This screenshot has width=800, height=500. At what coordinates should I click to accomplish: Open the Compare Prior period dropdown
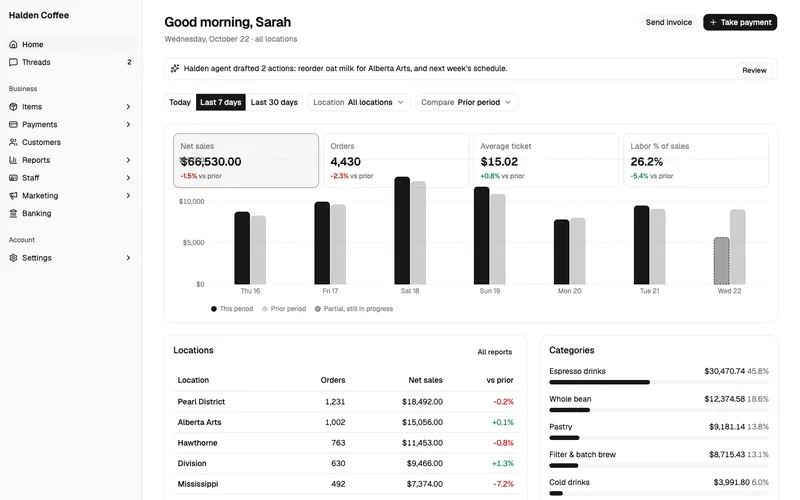pos(466,102)
